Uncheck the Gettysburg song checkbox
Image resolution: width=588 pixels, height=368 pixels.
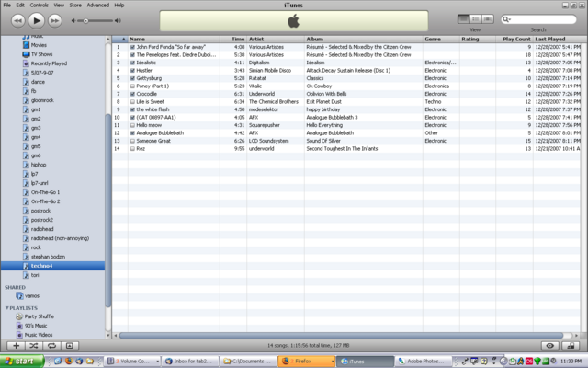[x=132, y=78]
